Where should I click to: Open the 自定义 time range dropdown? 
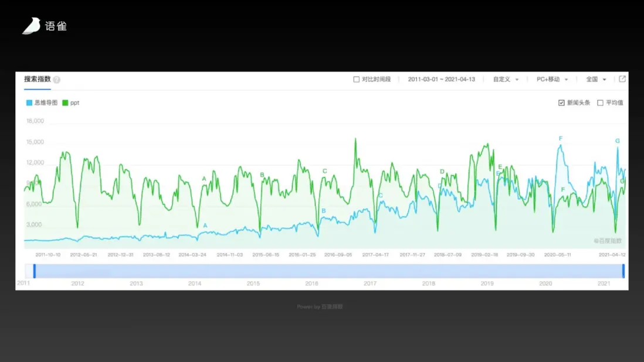pos(506,79)
